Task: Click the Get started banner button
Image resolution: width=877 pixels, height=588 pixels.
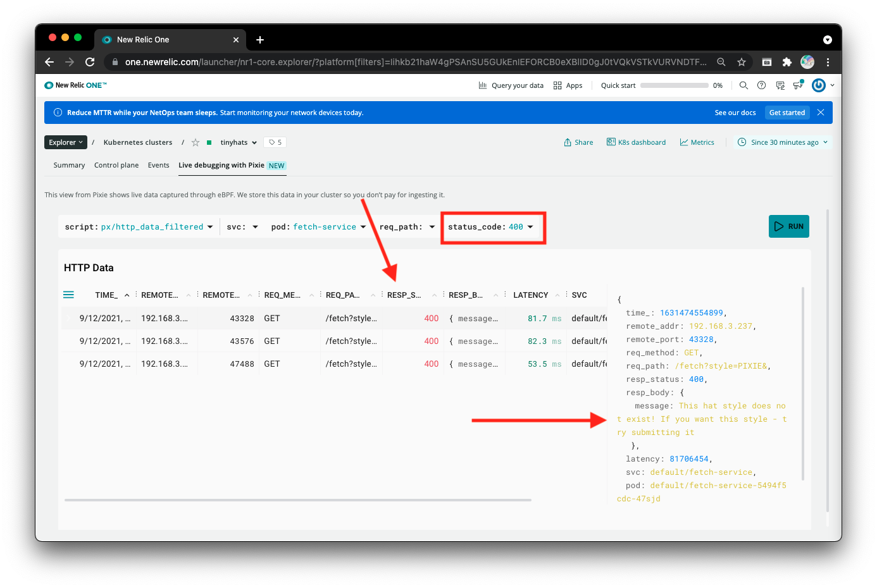Action: (x=787, y=113)
